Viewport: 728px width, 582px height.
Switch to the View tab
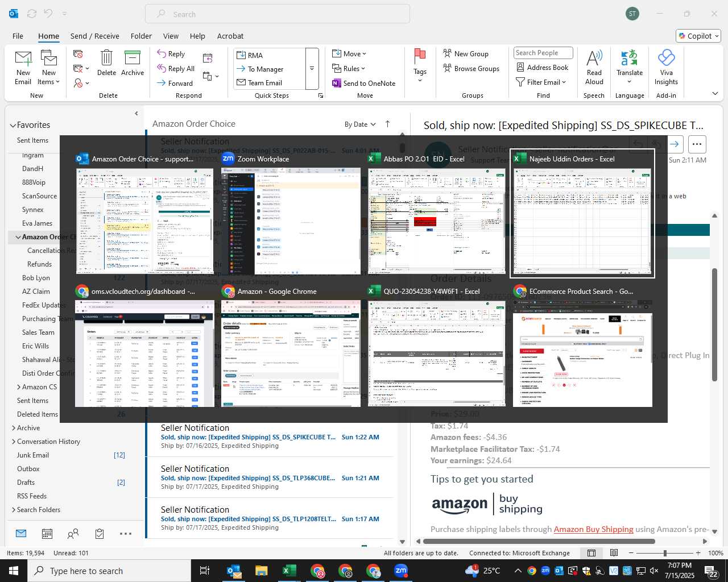point(171,36)
